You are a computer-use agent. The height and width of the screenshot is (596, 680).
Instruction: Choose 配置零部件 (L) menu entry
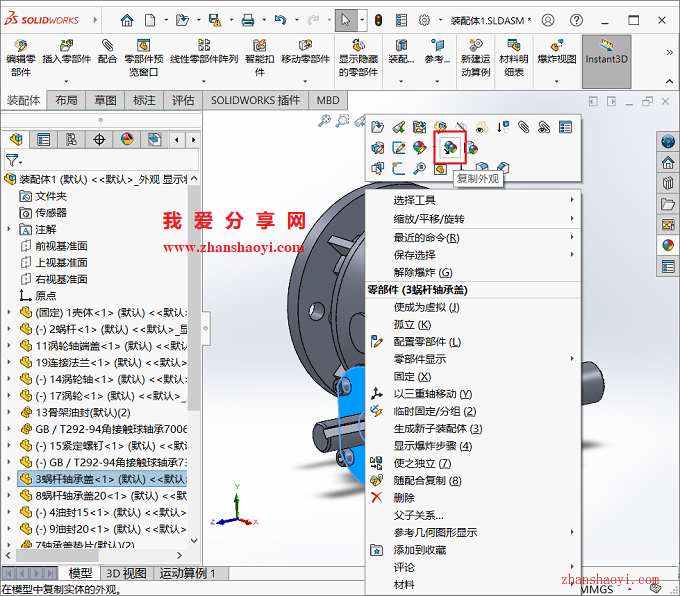coord(473,342)
